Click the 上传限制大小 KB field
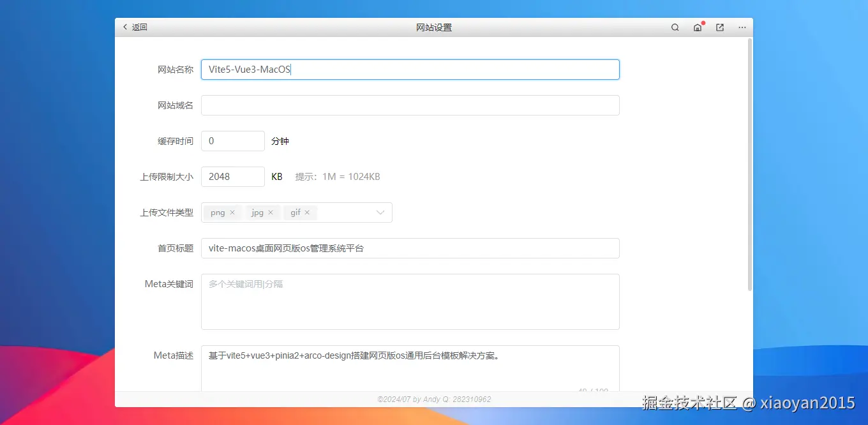The width and height of the screenshot is (868, 425). point(232,176)
